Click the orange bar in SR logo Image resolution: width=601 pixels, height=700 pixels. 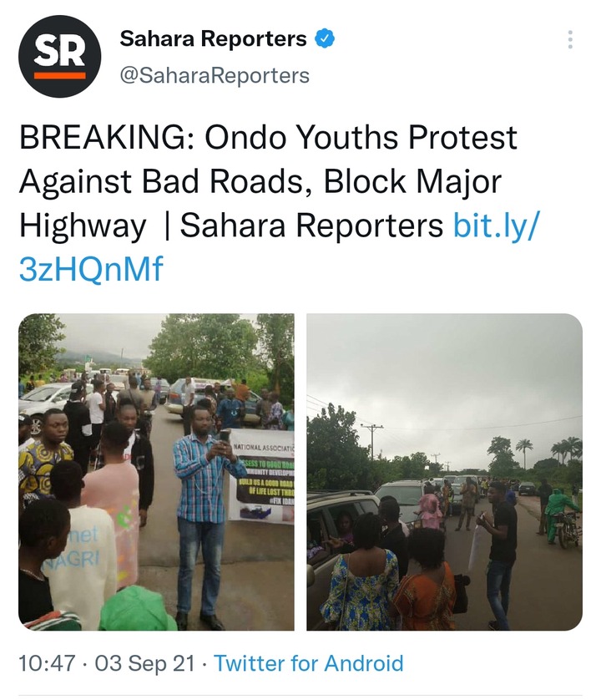coord(60,75)
